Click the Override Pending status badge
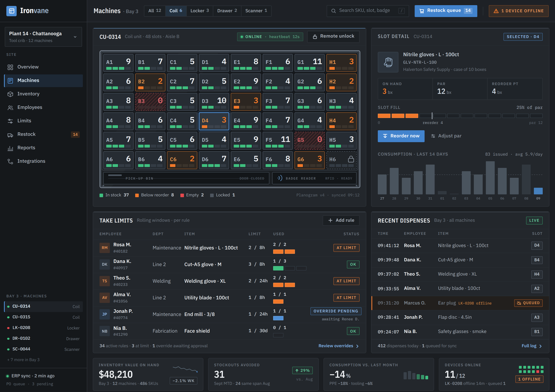The height and width of the screenshot is (392, 555). click(336, 311)
